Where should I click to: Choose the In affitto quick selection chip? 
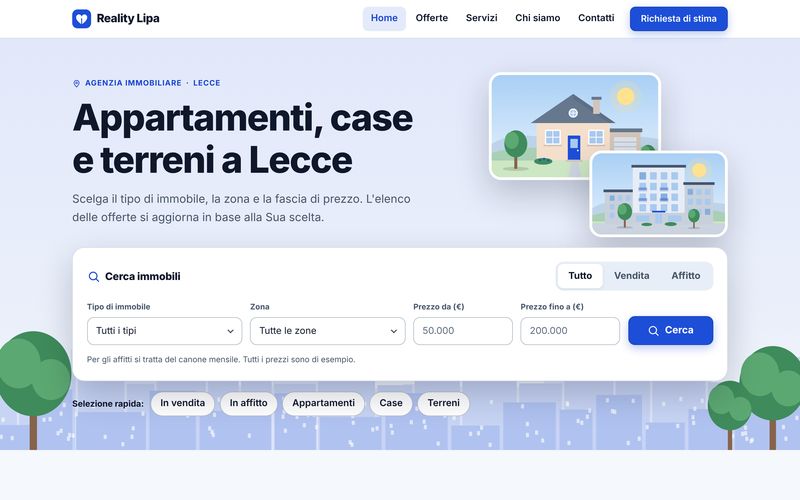(x=248, y=404)
